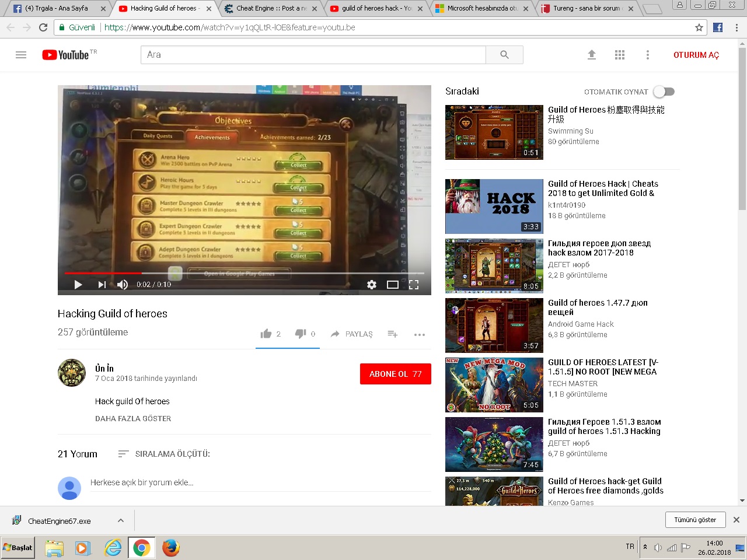Open Guild of heroes 1.47.7 video title
Viewport: 747px width, 560px height.
[598, 307]
